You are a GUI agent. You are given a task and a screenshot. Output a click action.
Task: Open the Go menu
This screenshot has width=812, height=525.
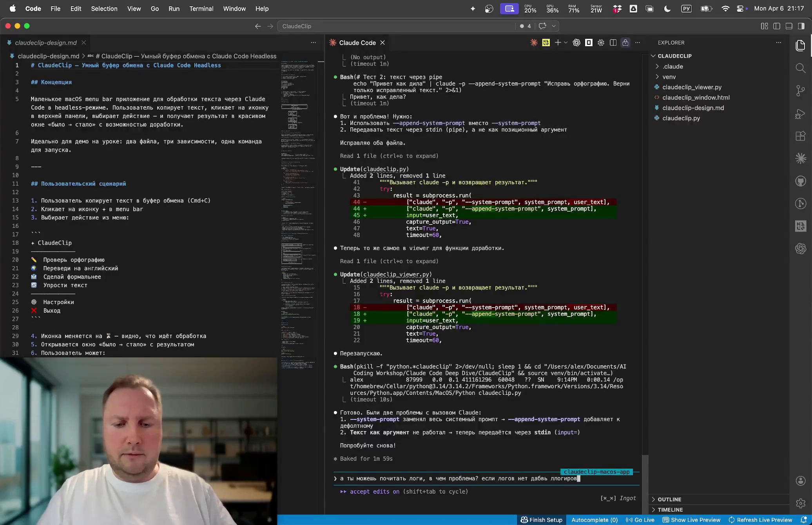pos(155,9)
